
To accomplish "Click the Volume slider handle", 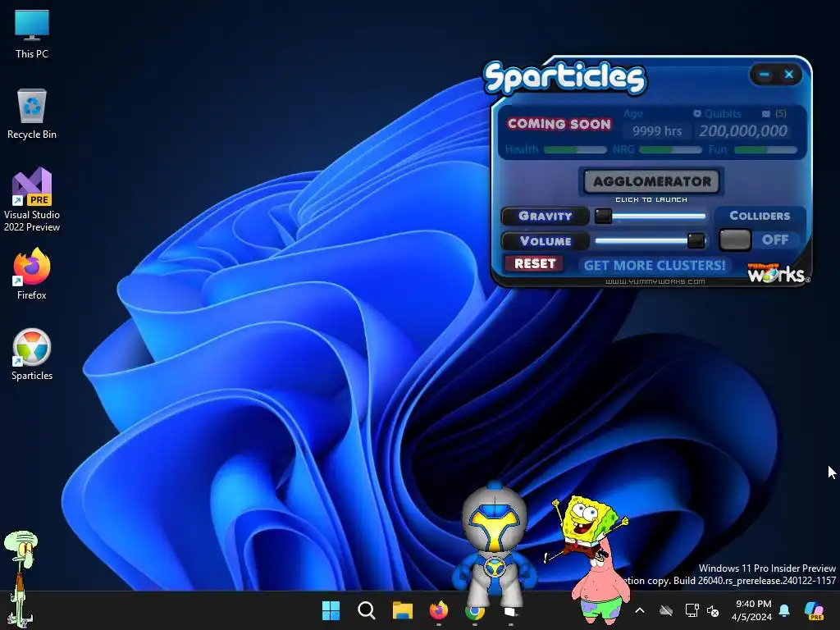I will click(696, 240).
